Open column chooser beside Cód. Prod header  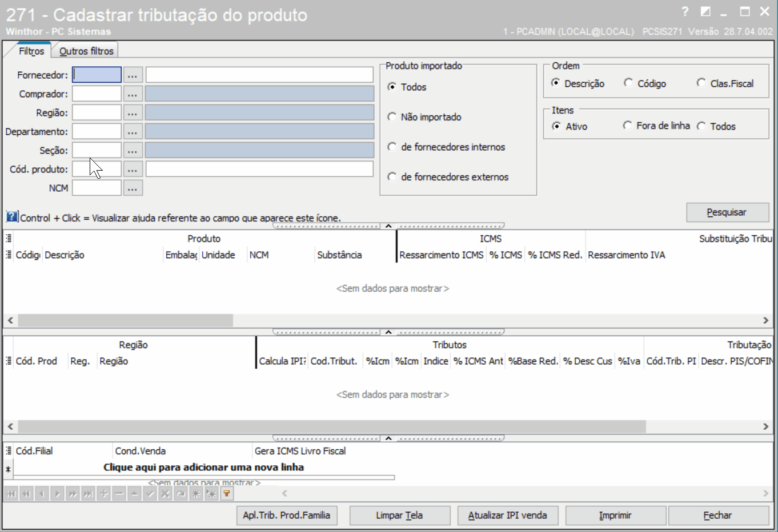click(x=9, y=361)
